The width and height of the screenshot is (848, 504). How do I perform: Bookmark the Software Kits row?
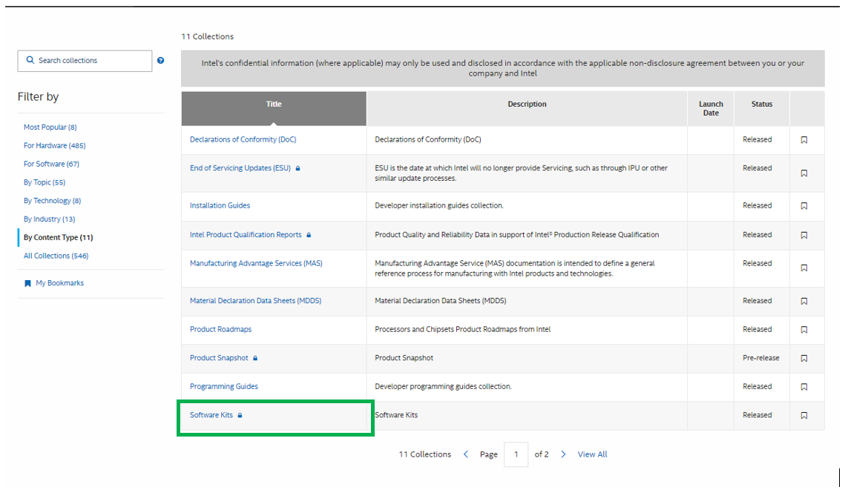(804, 415)
